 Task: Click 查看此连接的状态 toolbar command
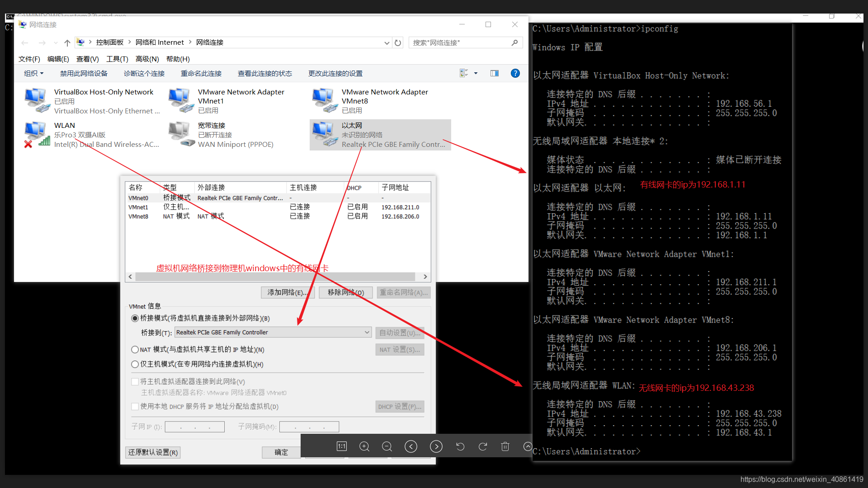(x=265, y=73)
